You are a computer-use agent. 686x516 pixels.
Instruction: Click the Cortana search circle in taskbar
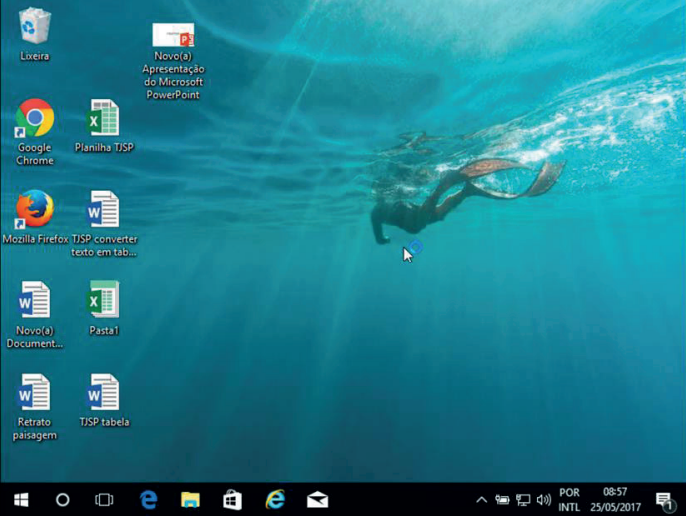pyautogui.click(x=62, y=499)
